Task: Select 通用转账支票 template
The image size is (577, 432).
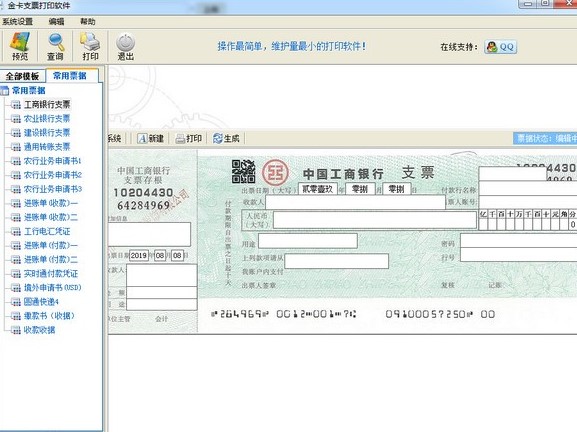Action: point(47,147)
